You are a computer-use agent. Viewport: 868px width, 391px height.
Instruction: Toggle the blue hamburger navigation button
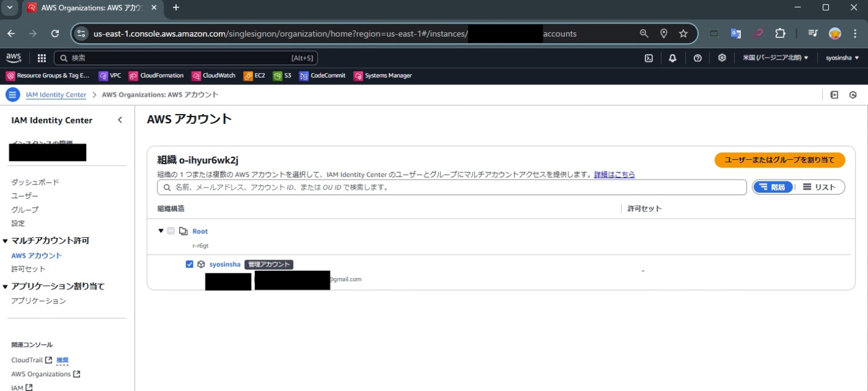tap(12, 95)
